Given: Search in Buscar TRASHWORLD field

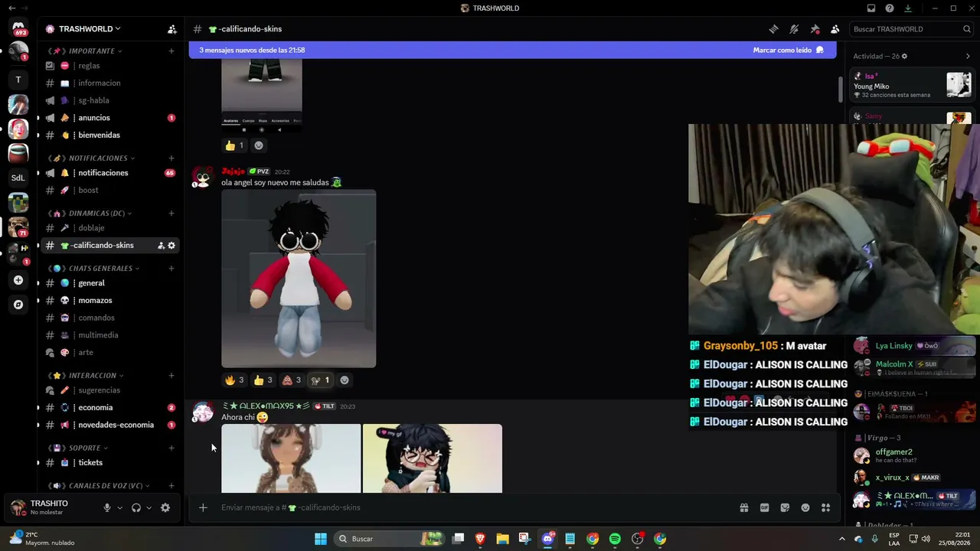Looking at the screenshot, I should [910, 29].
